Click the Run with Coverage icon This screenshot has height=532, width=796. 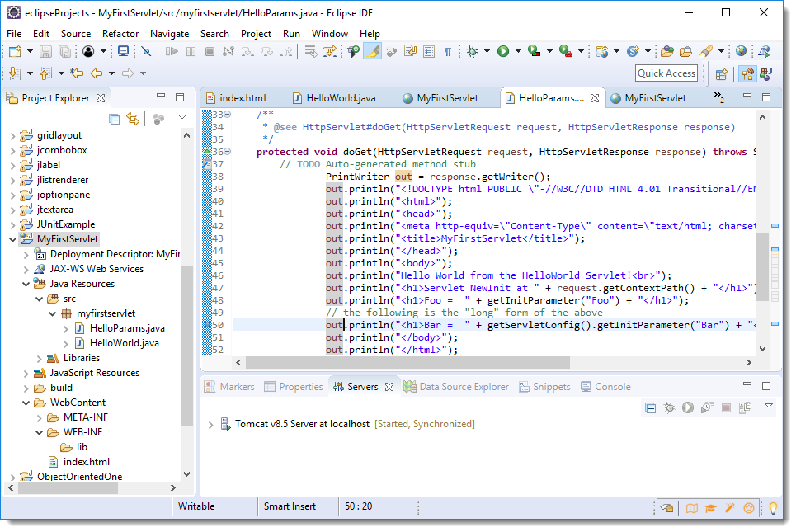(x=534, y=51)
